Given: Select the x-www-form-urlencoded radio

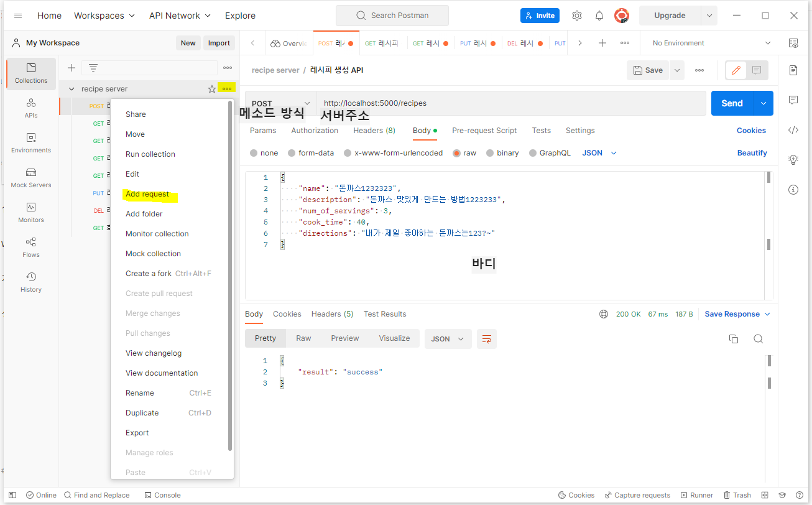Looking at the screenshot, I should click(x=348, y=153).
